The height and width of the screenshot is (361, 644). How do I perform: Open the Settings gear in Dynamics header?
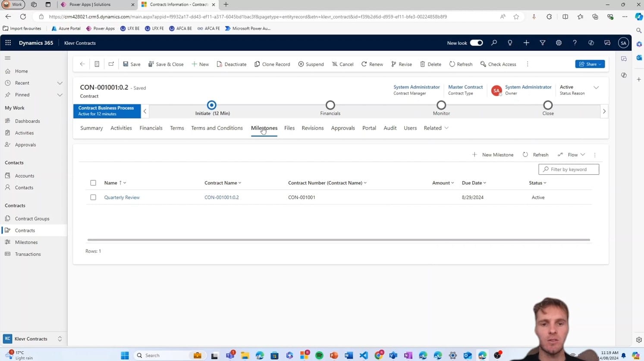[559, 43]
